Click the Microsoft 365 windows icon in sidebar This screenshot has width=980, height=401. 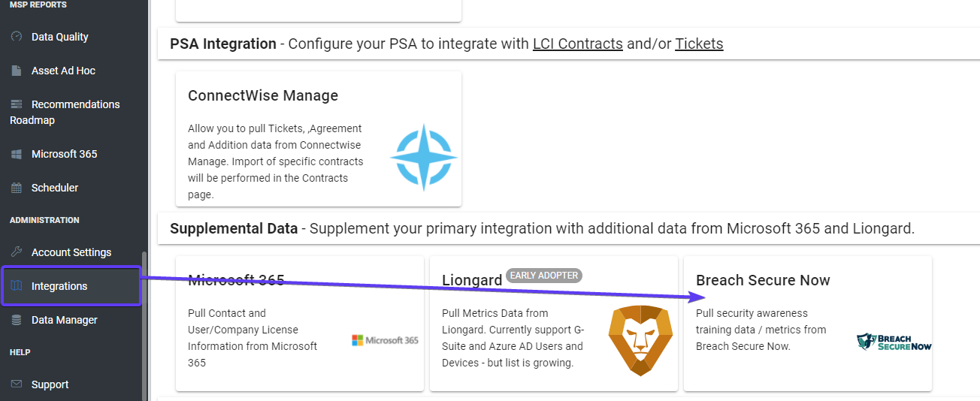(x=17, y=154)
